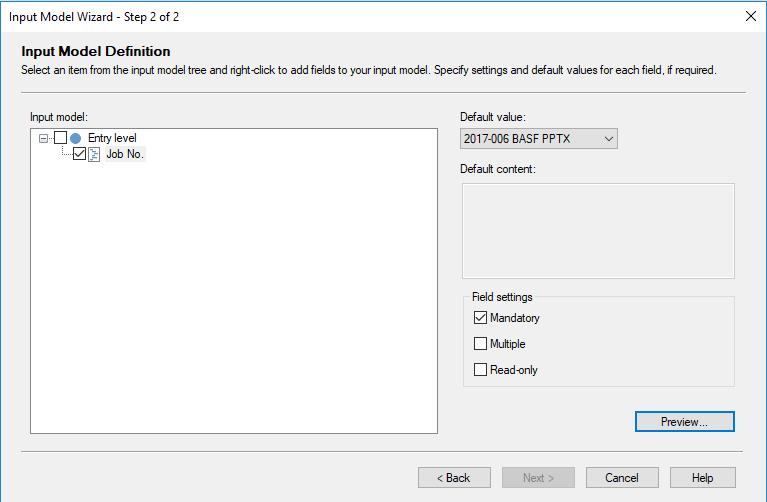This screenshot has width=767, height=502.
Task: Go back with the Back button
Action: point(454,478)
